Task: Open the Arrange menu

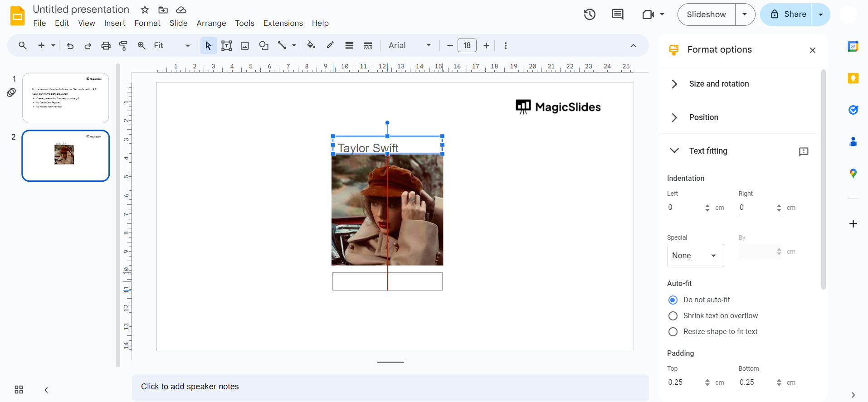Action: click(x=211, y=23)
